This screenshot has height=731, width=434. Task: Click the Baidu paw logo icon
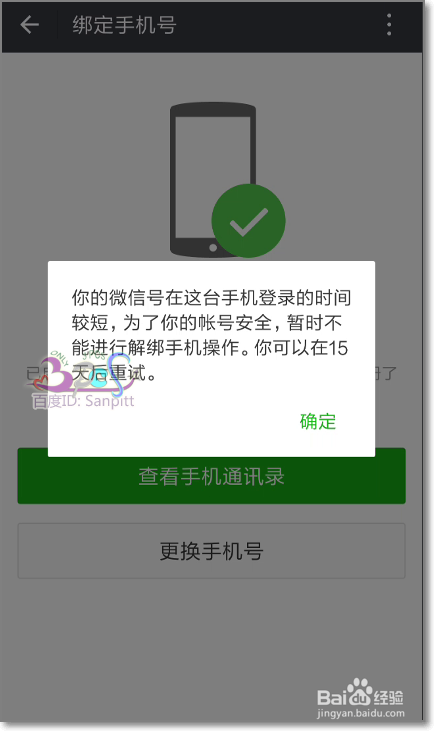pos(359,692)
